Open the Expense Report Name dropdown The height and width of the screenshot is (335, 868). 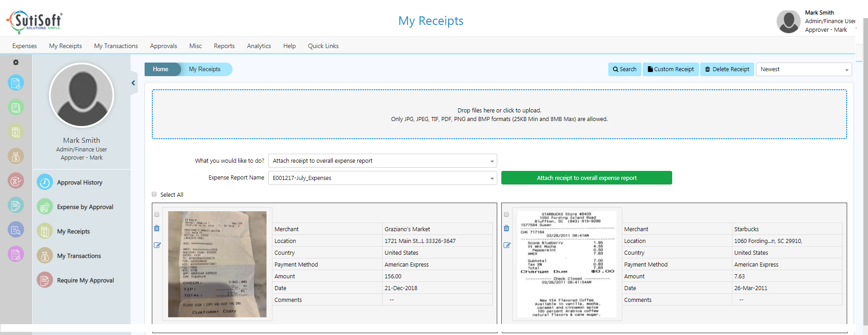[x=382, y=178]
